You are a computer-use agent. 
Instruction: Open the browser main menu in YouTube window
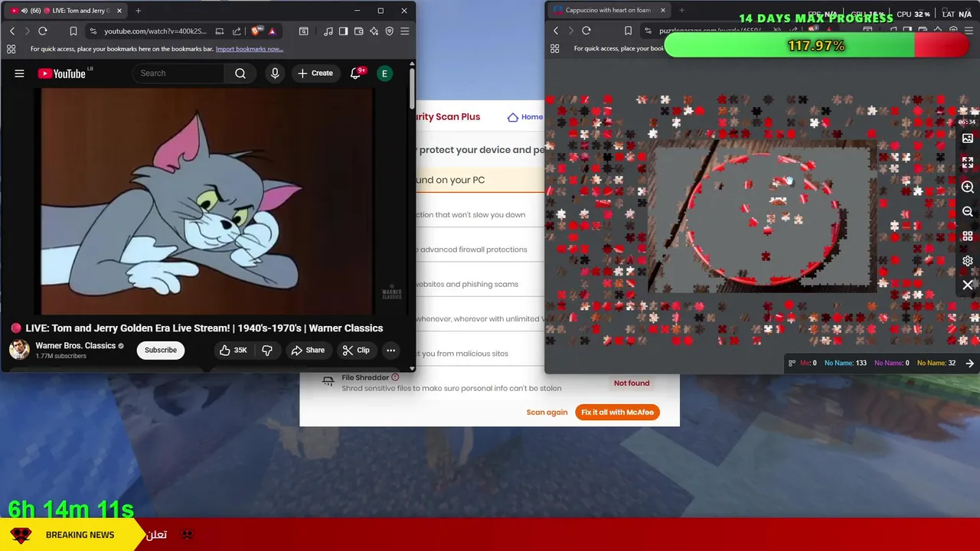[405, 31]
